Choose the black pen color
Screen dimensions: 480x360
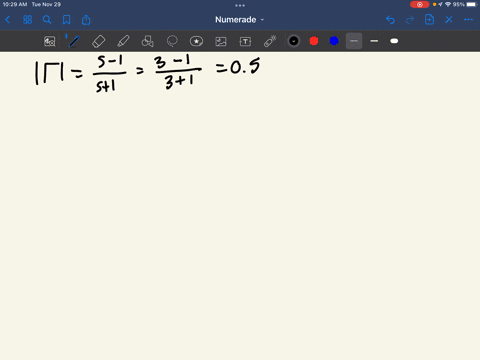coord(294,41)
